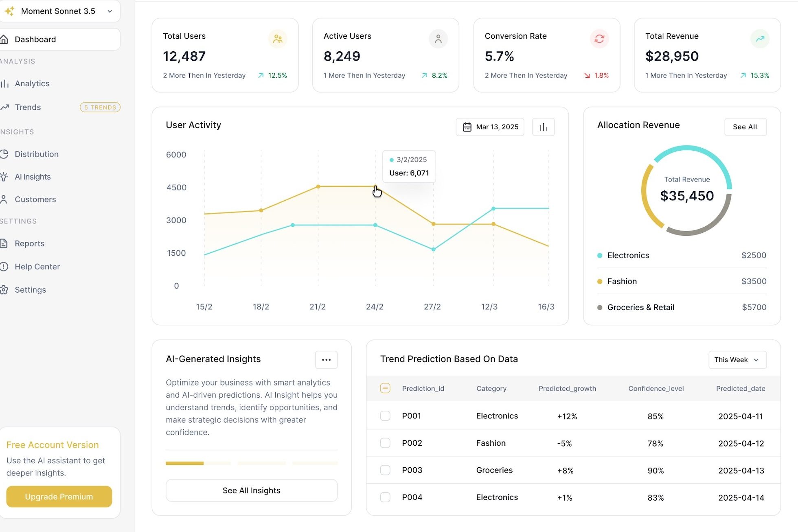Screen dimensions: 798x532
Task: Toggle the select-all checkbox in the table header
Action: [385, 388]
